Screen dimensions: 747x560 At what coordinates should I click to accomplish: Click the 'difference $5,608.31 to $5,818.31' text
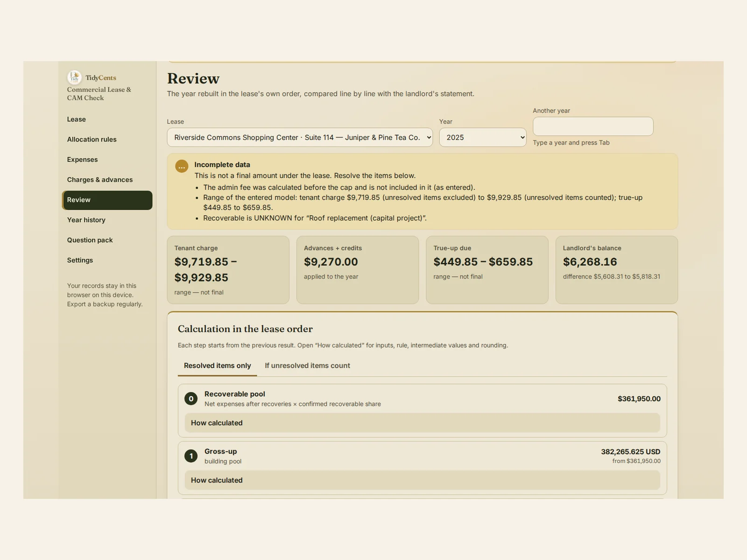point(612,277)
